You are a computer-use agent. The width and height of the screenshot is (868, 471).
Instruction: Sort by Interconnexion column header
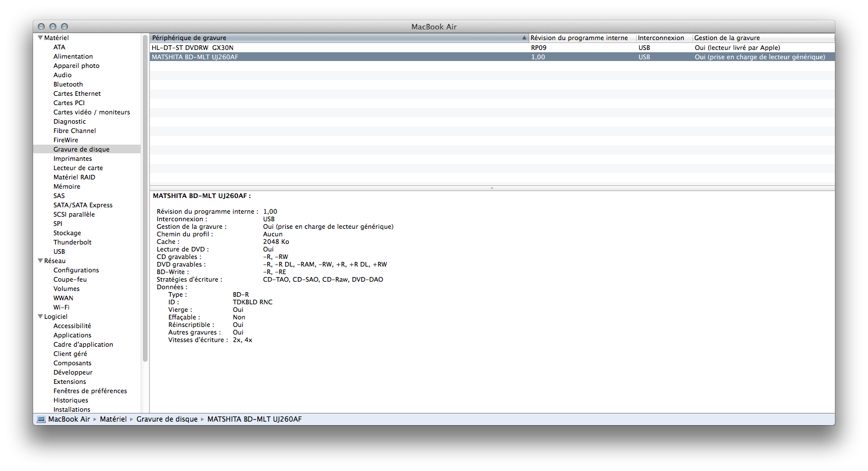click(x=664, y=38)
